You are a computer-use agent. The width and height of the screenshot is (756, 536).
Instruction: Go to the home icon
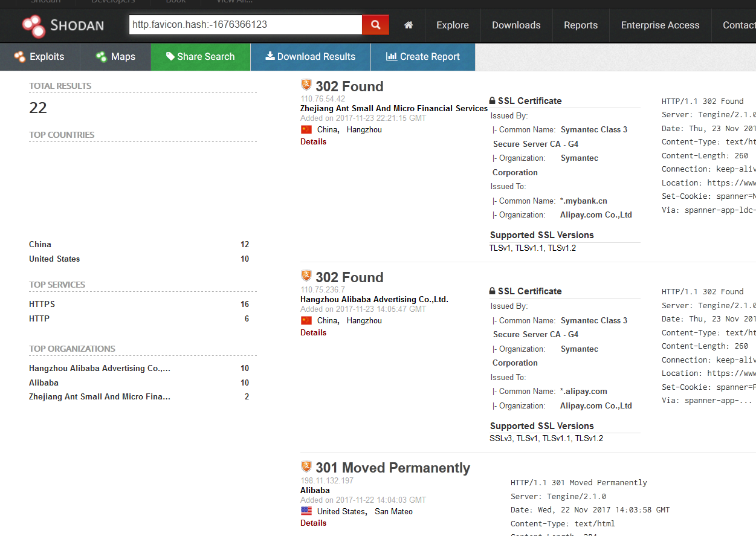409,25
